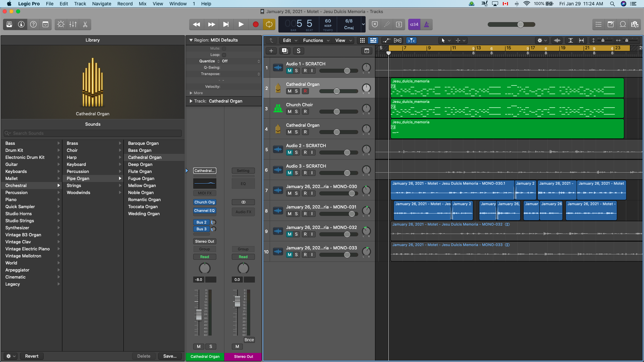Toggle the Count-in 1234 button
Image resolution: width=644 pixels, height=362 pixels.
(414, 24)
